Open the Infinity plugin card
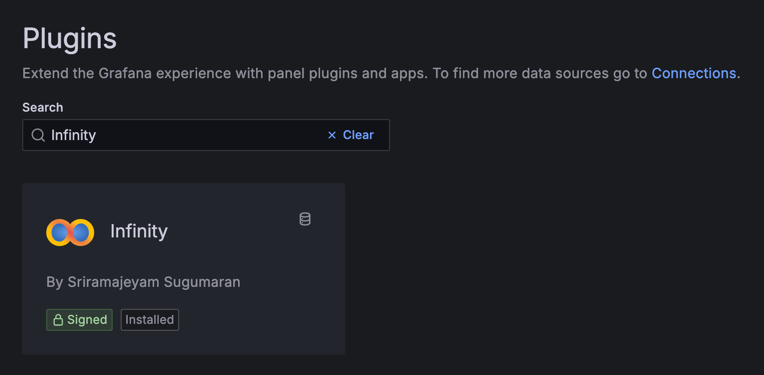The width and height of the screenshot is (764, 375). point(184,269)
